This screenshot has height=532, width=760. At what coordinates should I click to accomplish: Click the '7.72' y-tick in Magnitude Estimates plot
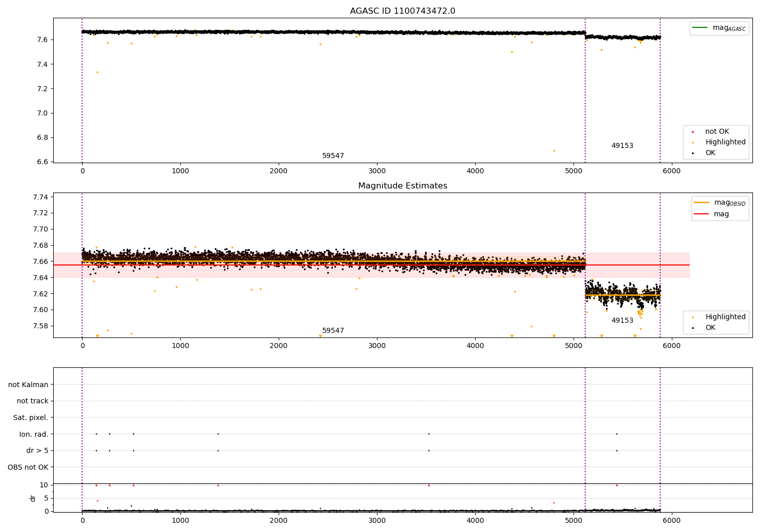[41, 213]
